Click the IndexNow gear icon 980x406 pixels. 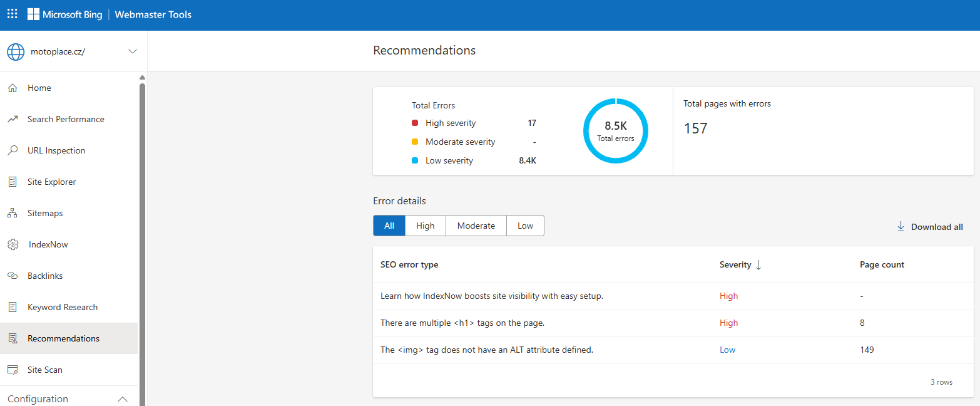pyautogui.click(x=13, y=244)
